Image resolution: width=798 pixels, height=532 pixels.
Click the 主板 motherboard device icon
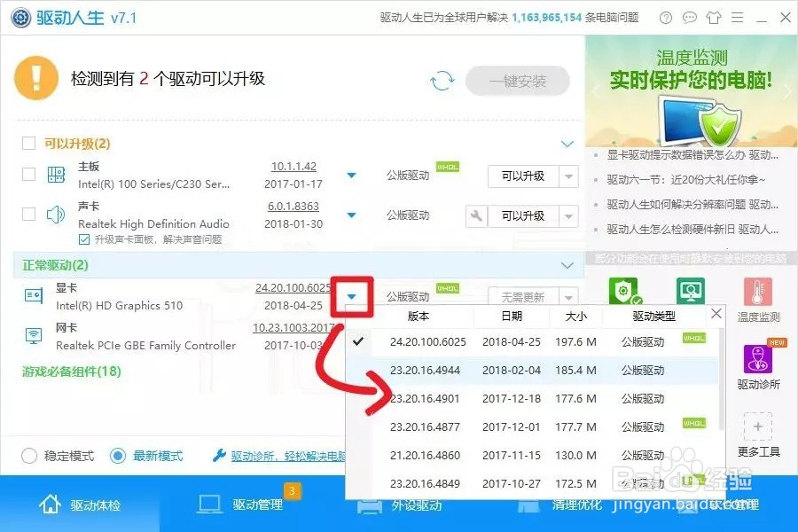click(x=56, y=176)
